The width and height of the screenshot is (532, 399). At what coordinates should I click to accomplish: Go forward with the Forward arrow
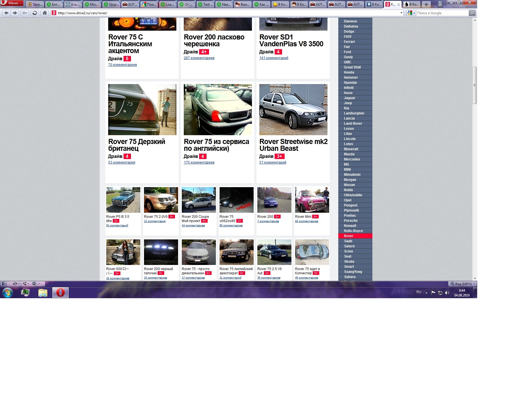click(15, 13)
